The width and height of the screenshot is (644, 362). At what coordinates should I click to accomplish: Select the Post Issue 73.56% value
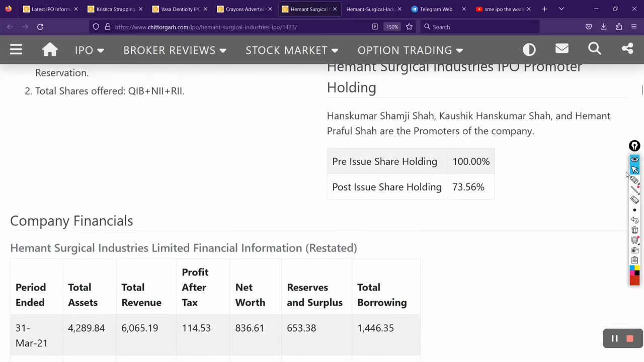pyautogui.click(x=468, y=187)
